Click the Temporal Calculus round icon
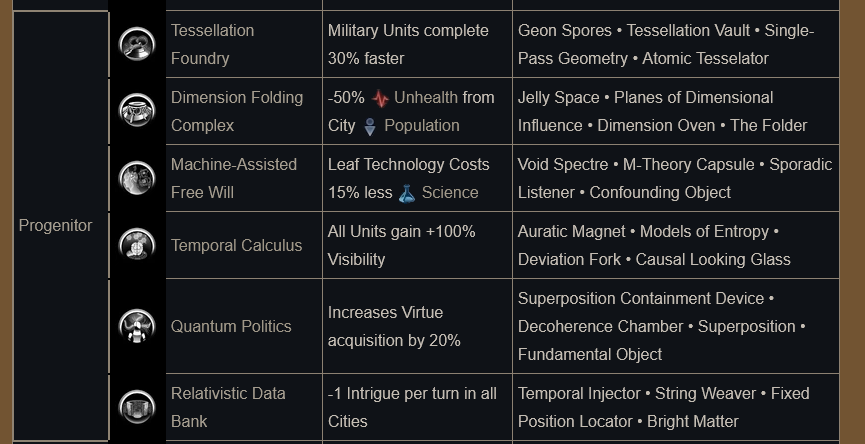The image size is (865, 444). coord(137,245)
